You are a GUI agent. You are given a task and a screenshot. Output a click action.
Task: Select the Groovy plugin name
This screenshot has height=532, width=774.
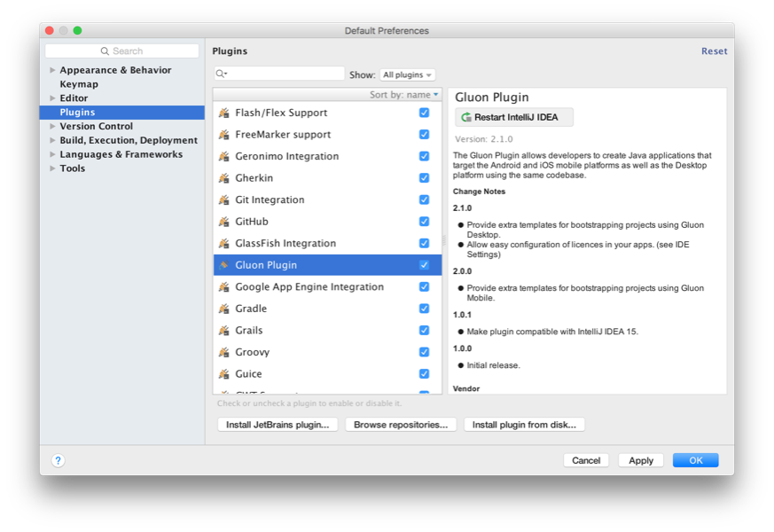(x=253, y=352)
